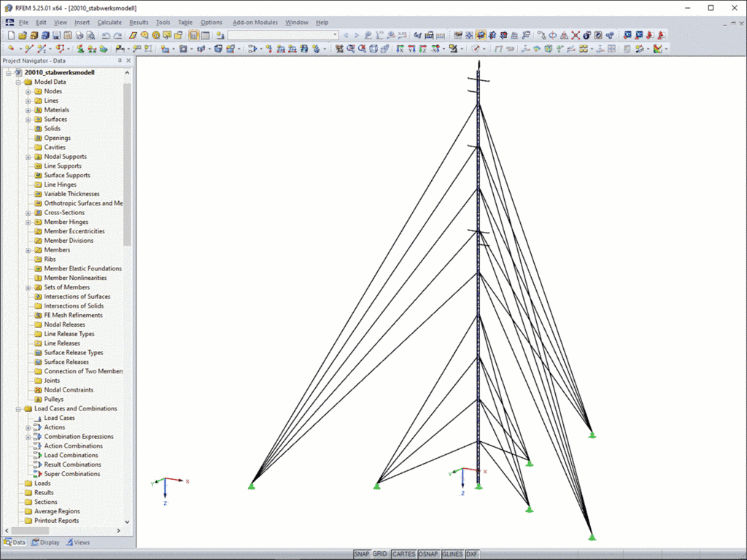The height and width of the screenshot is (560, 747).
Task: Open the Add-on Modules menu
Action: tap(255, 23)
